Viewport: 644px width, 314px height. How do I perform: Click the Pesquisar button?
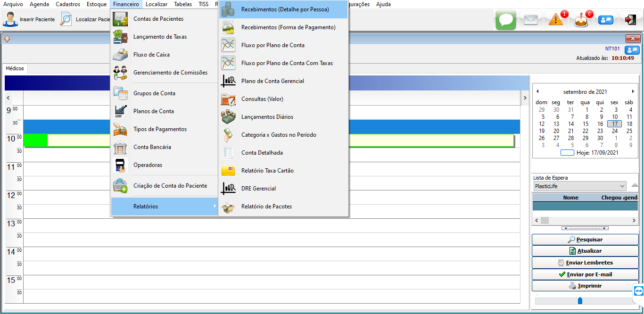[585, 240]
